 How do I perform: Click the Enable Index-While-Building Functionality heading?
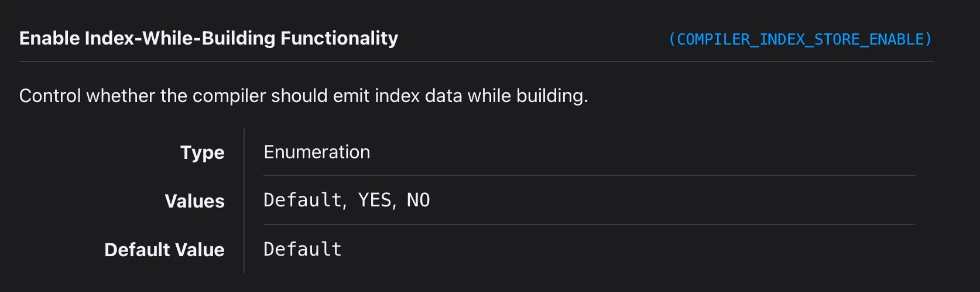(208, 38)
